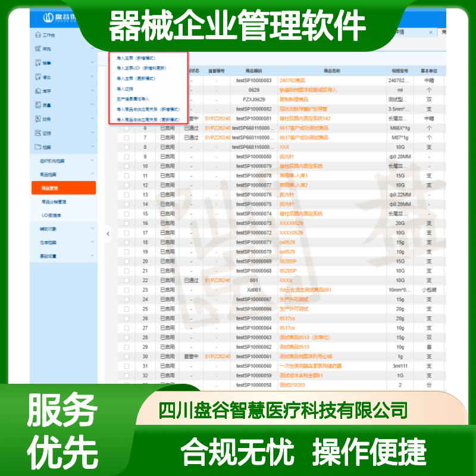The image size is (476, 476).
Task: Open the product link 一次性使用胰岛素泵用储药器
Action: [x=310, y=366]
